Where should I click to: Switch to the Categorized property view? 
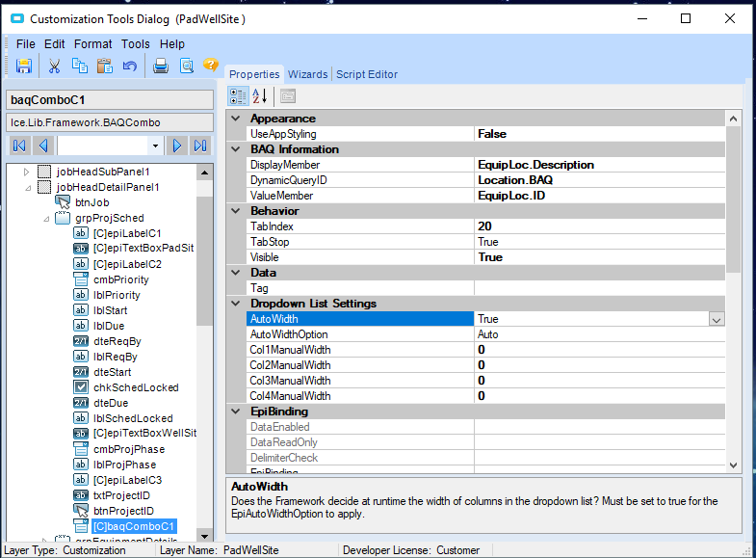tap(238, 95)
